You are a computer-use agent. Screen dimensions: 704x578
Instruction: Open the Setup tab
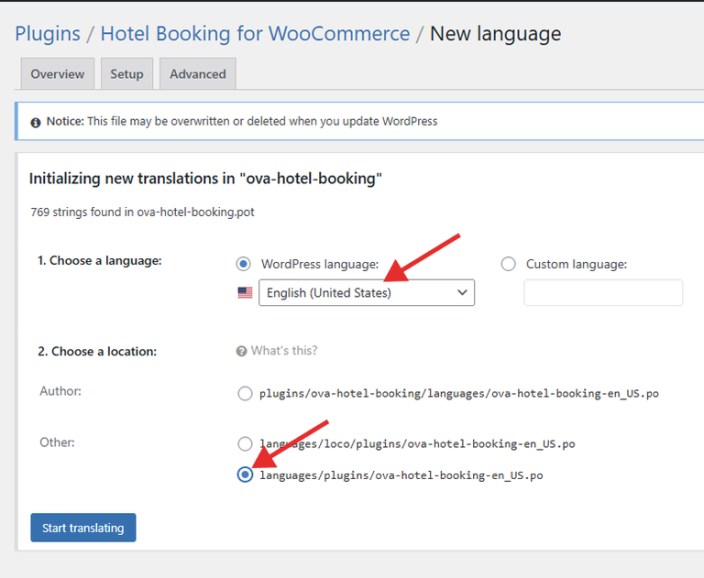(x=127, y=74)
